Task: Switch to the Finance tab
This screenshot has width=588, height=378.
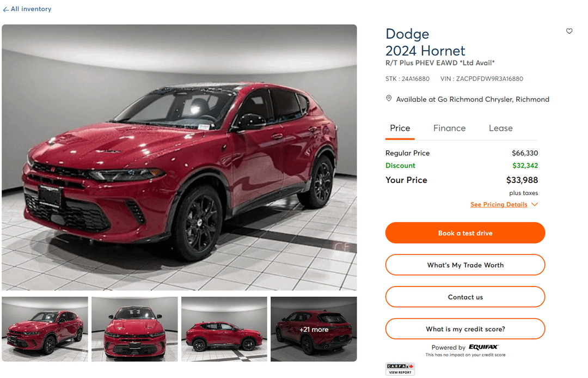Action: [x=449, y=128]
